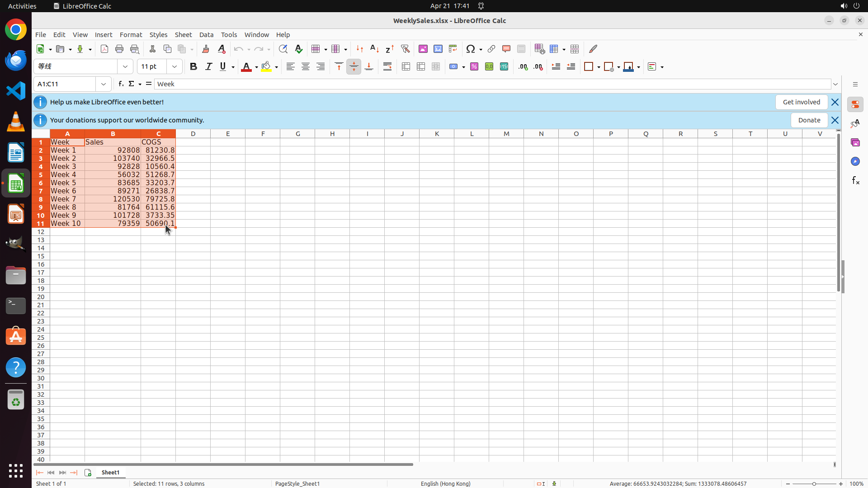This screenshot has height=488, width=868.
Task: Click the Sort Ascending toolbar icon
Action: 374,49
